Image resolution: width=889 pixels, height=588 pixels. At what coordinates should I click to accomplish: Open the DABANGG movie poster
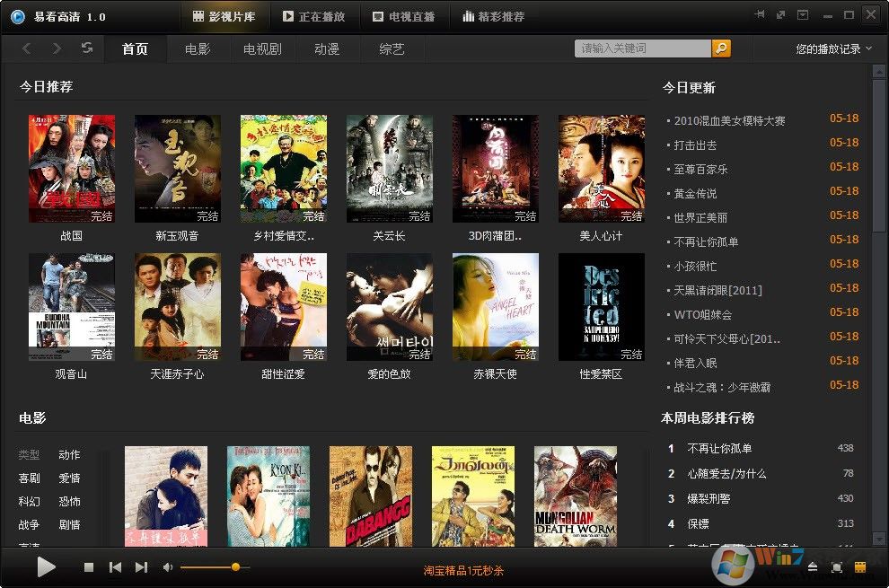(x=371, y=496)
